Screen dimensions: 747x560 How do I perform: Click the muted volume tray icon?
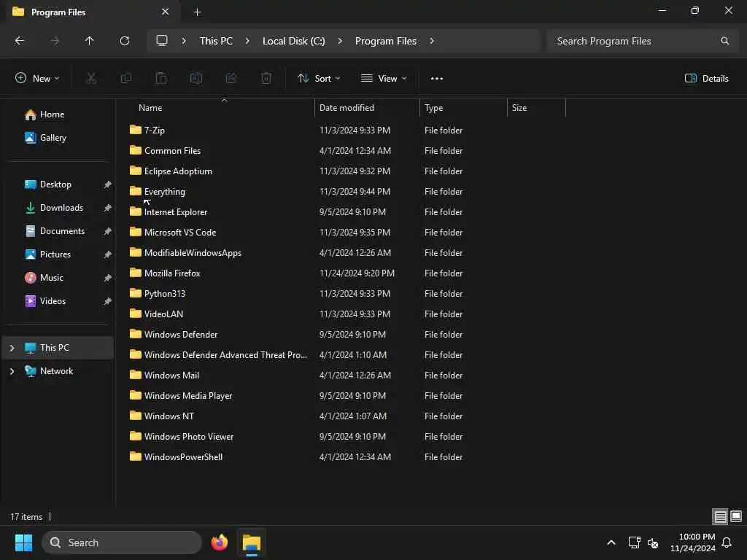(653, 542)
